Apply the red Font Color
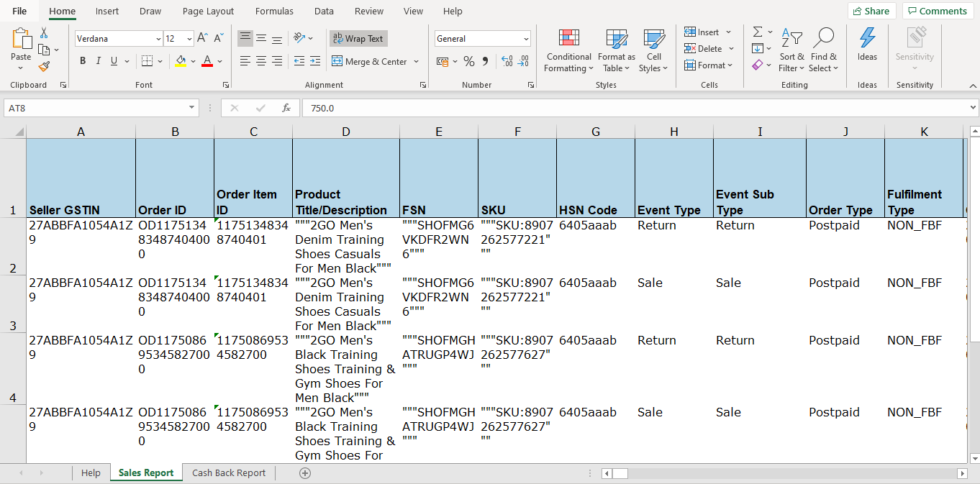The height and width of the screenshot is (484, 980). click(207, 61)
